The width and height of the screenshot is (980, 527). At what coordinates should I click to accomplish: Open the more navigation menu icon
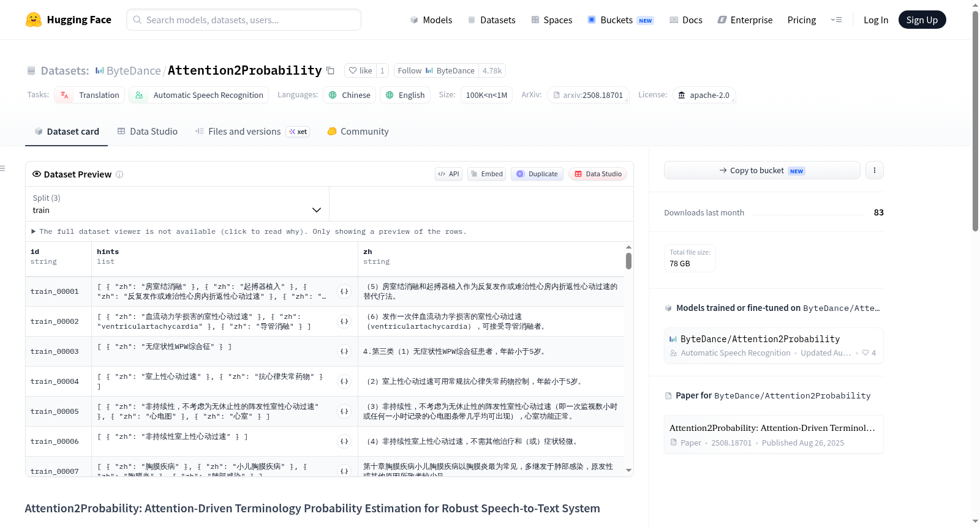pos(836,20)
